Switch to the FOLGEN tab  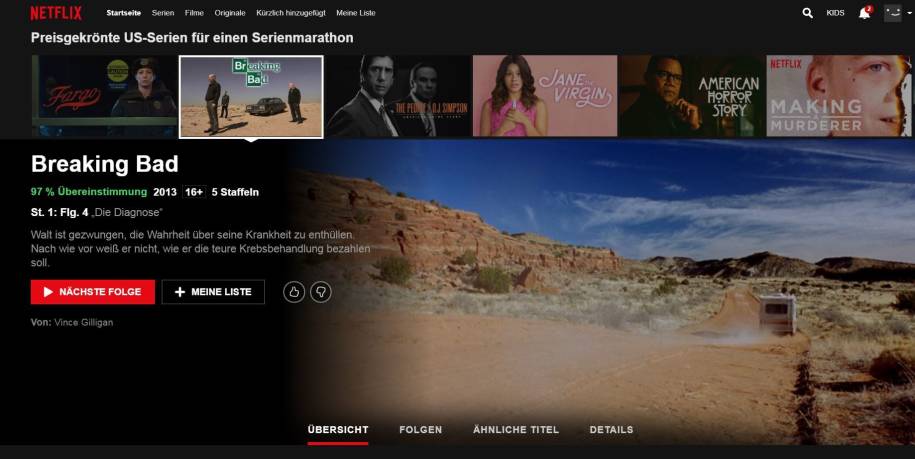pyautogui.click(x=421, y=430)
